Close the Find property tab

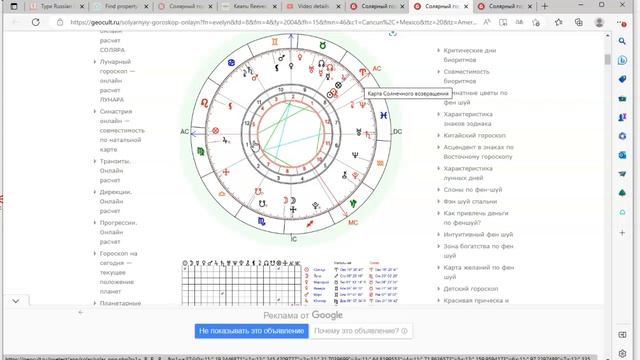146,7
